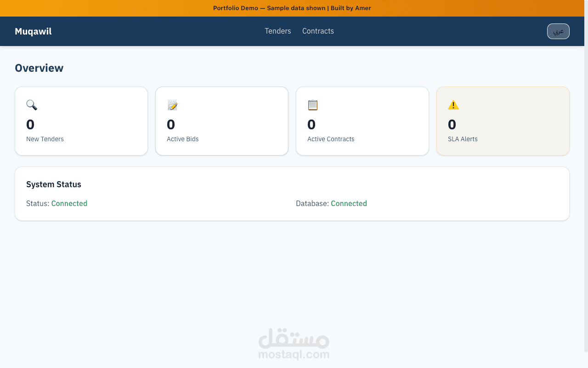Open the Tenders navigation menu item
Viewport: 588px width, 368px height.
pos(277,31)
